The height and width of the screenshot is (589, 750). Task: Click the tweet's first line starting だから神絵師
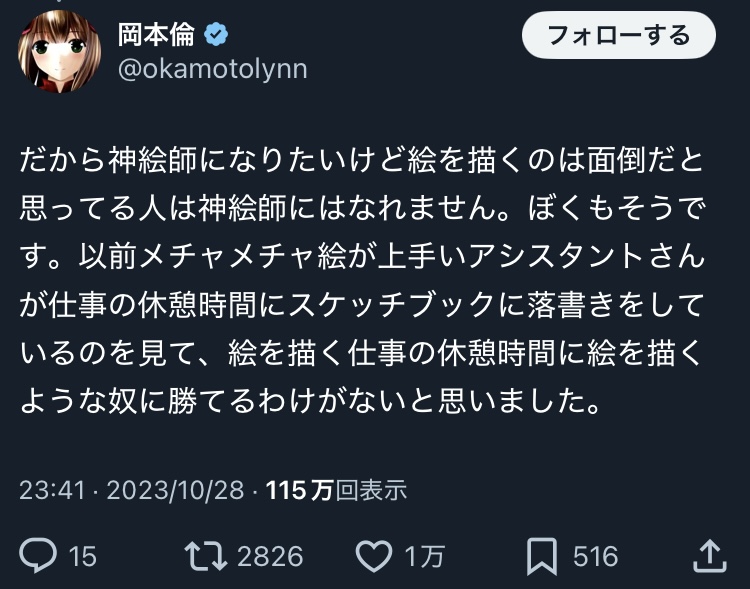[x=362, y=159]
